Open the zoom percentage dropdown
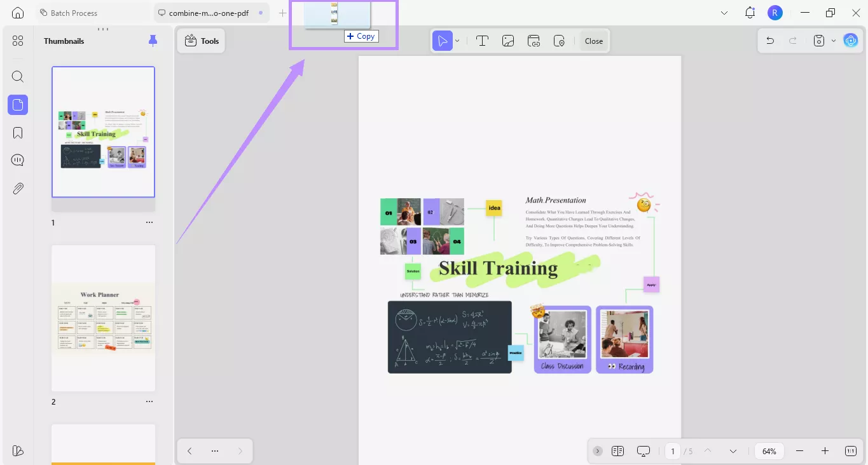The width and height of the screenshot is (868, 465). pyautogui.click(x=769, y=451)
